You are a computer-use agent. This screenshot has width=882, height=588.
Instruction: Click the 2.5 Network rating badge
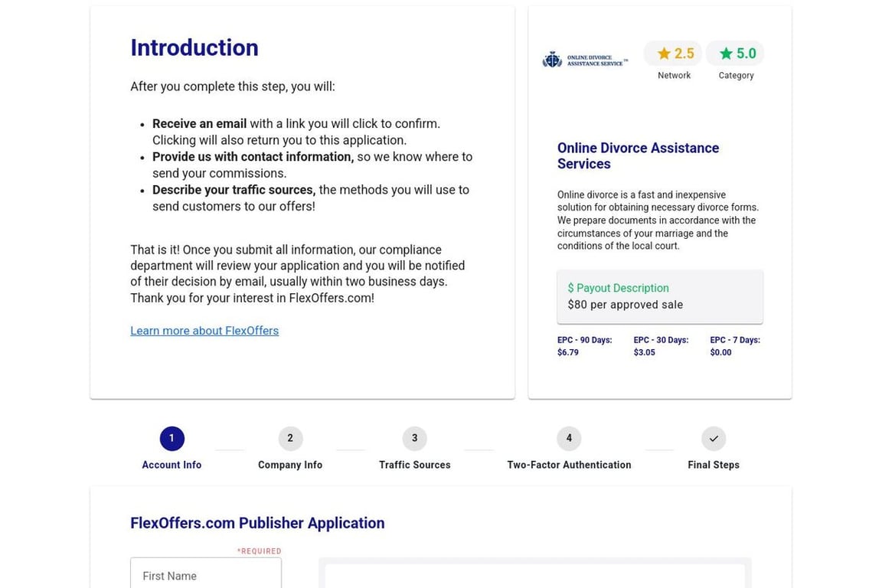tap(674, 54)
